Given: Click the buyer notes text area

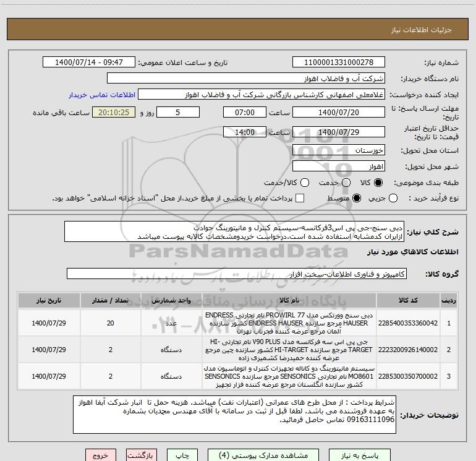Looking at the screenshot, I should pos(234,415).
